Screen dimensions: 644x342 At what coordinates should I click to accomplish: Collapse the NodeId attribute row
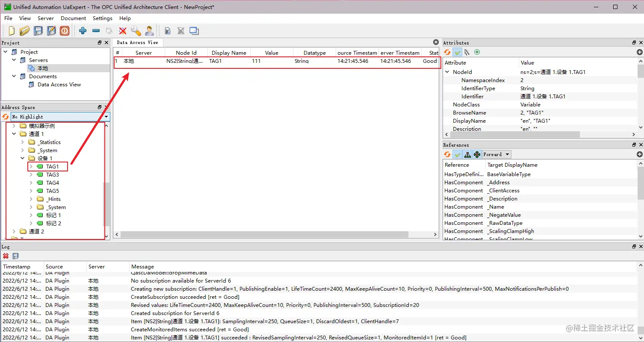pos(448,72)
